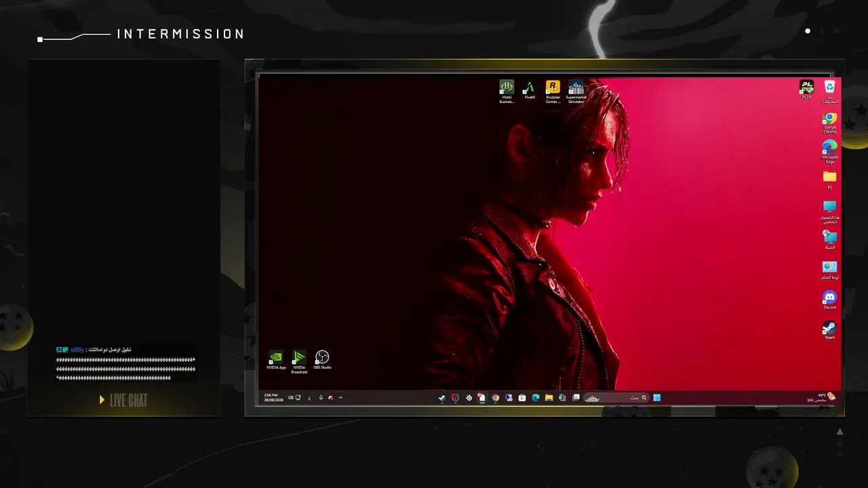Click the microphone icon in system tray
The width and height of the screenshot is (868, 488).
coord(321,398)
